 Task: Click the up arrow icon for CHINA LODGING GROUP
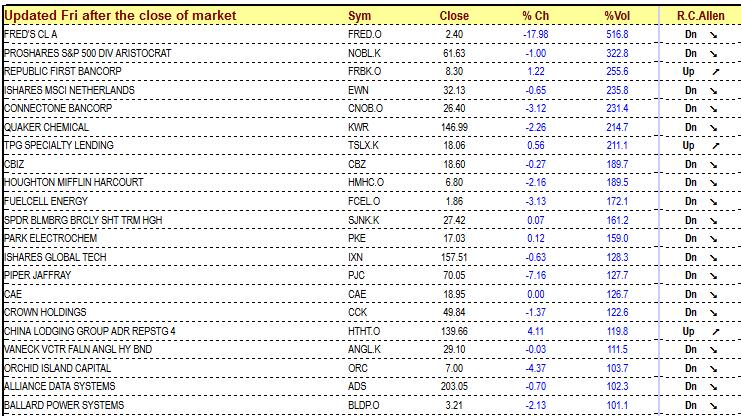[715, 332]
